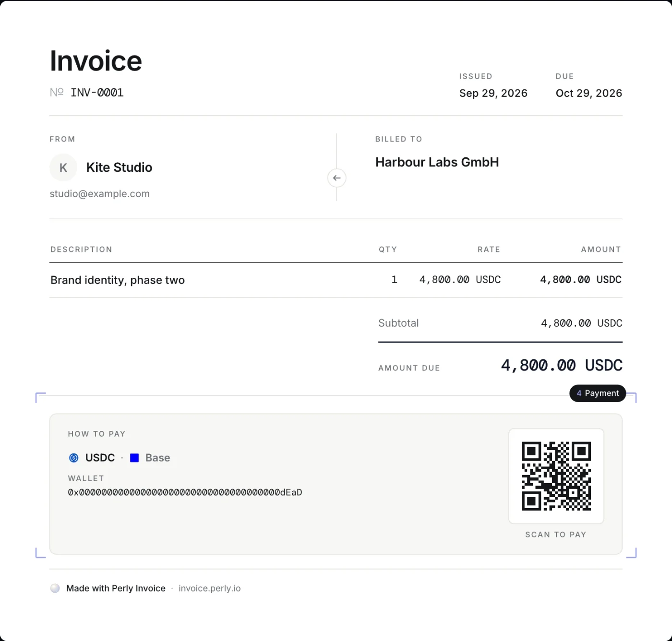Click the USDC coin icon
This screenshot has width=672, height=641.
(73, 458)
